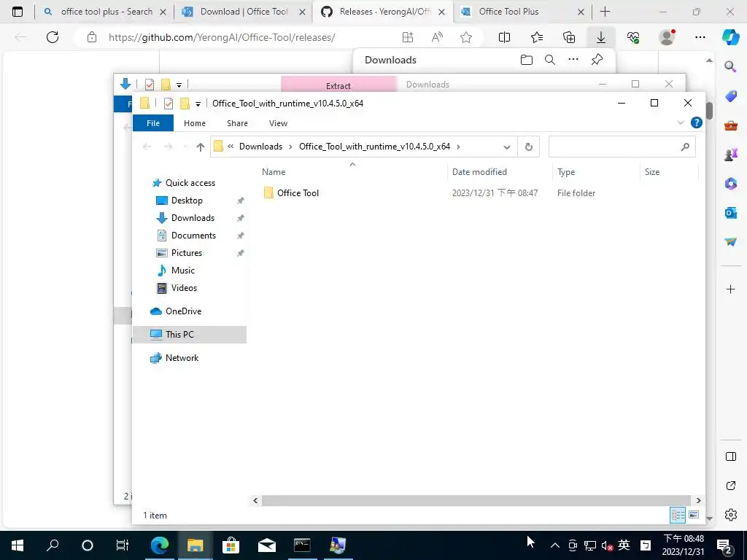Refresh the Explorer folder view
The height and width of the screenshot is (560, 747).
[x=528, y=147]
